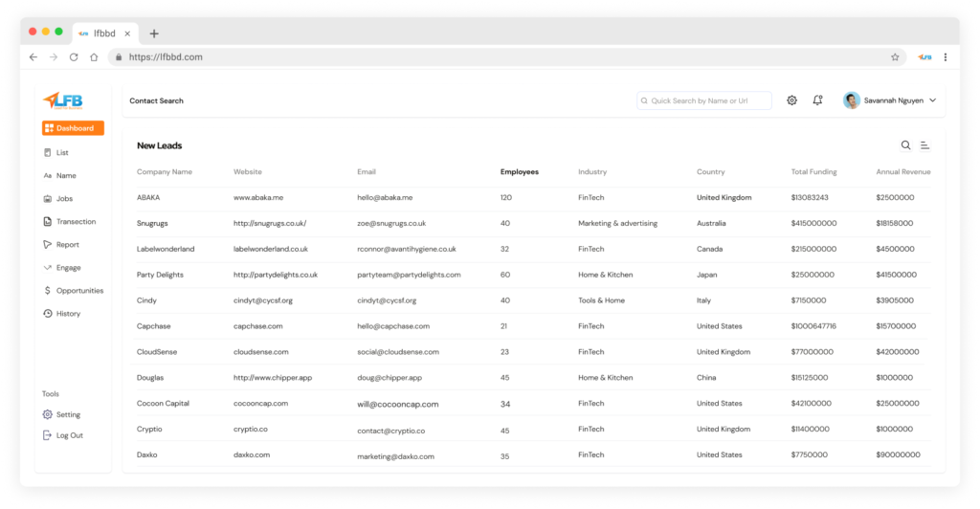Click the address bar with lfbbd.com URL
Image resolution: width=980 pixels, height=509 pixels.
506,56
